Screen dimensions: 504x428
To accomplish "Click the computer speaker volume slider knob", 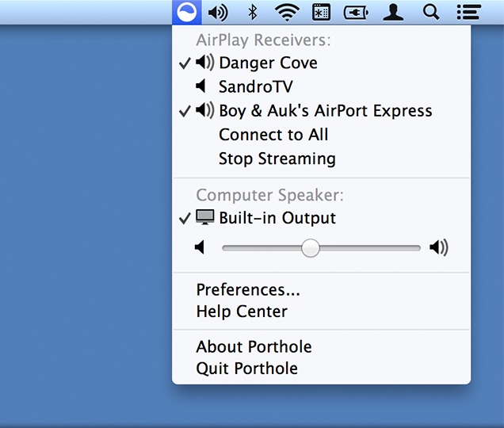I will pos(311,248).
